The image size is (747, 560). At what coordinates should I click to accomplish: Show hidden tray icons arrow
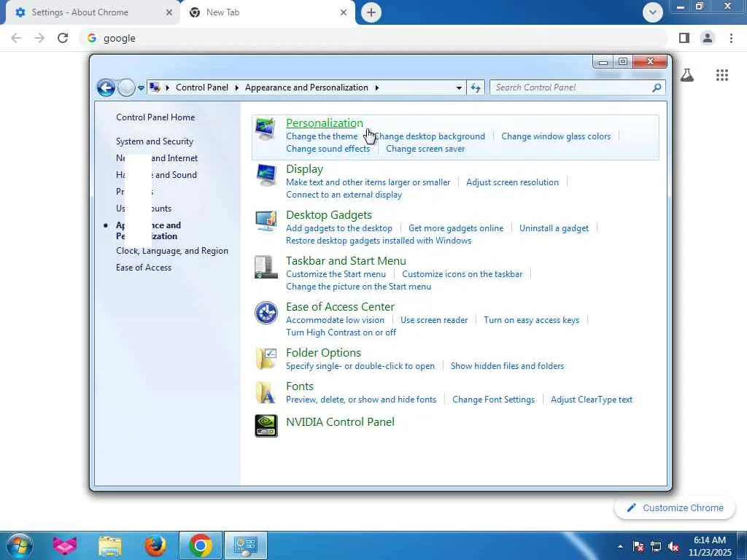coord(620,547)
